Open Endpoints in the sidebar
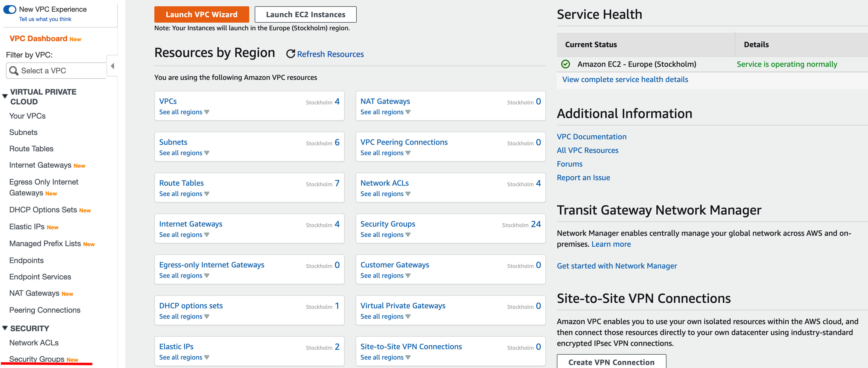 (x=26, y=261)
